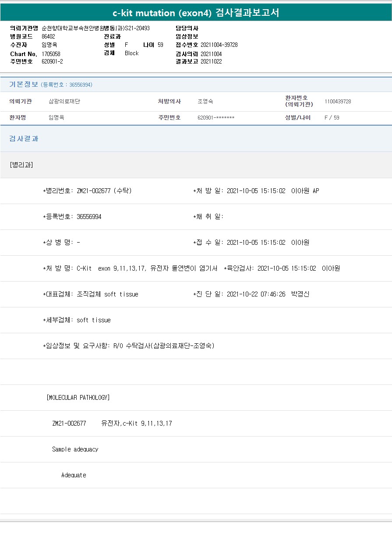Click the 접수번호 value 20211004-39728

coord(219,45)
